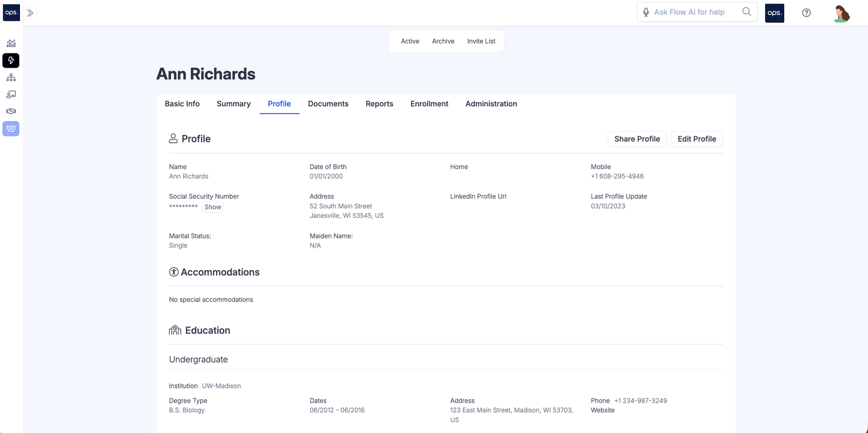Expand the sidebar with double chevron
This screenshot has width=868, height=433.
coord(30,13)
